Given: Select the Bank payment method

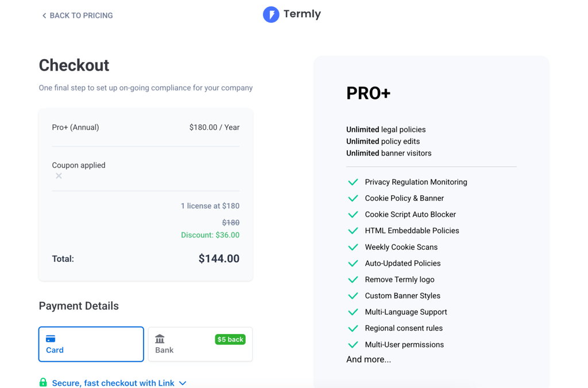Looking at the screenshot, I should tap(200, 344).
